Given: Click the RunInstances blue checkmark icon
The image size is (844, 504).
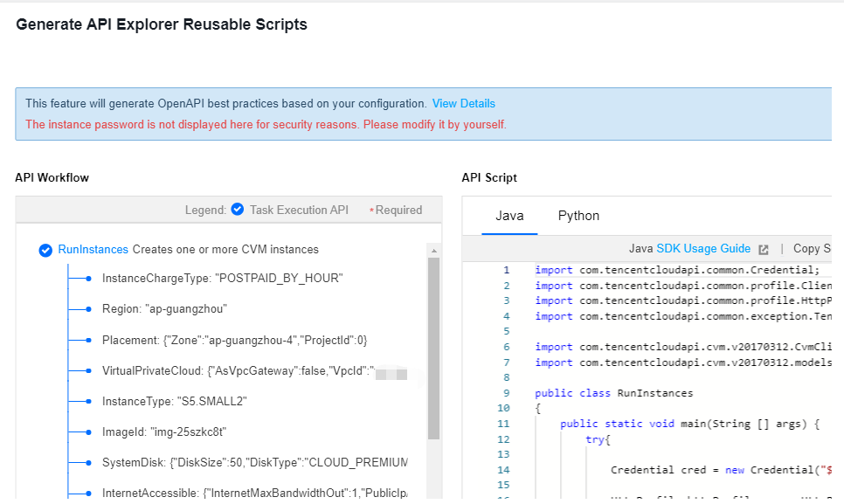Looking at the screenshot, I should [46, 250].
